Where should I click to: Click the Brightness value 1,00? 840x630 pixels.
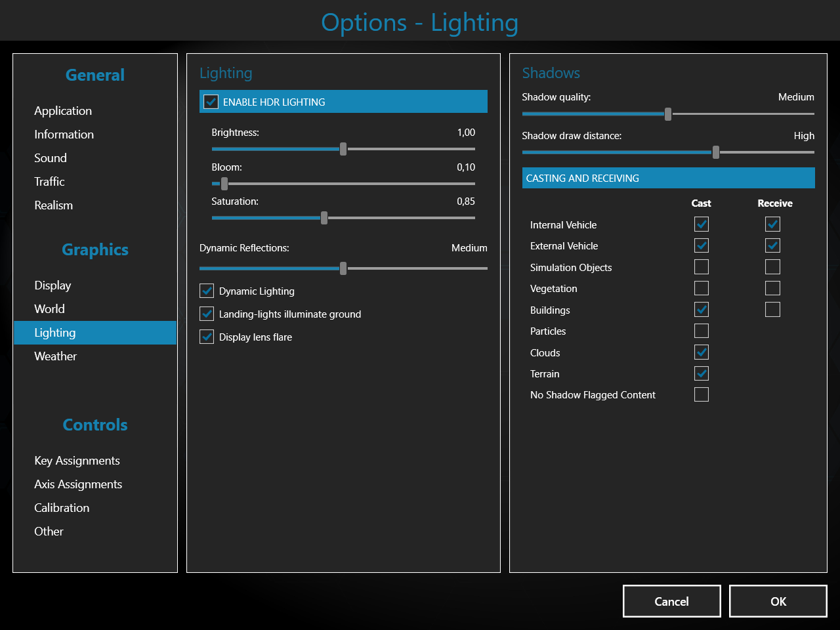(x=466, y=133)
